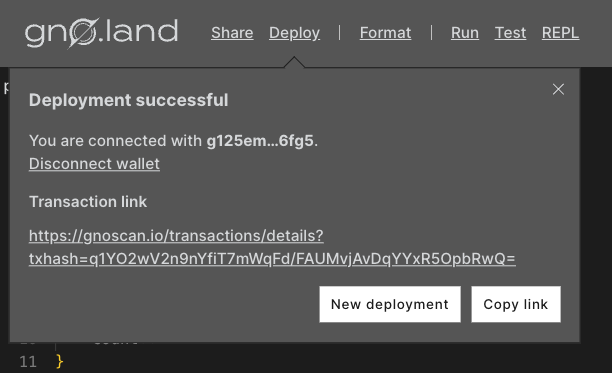The width and height of the screenshot is (612, 373).
Task: Open the gnoscan.io transaction details link
Action: click(x=272, y=247)
